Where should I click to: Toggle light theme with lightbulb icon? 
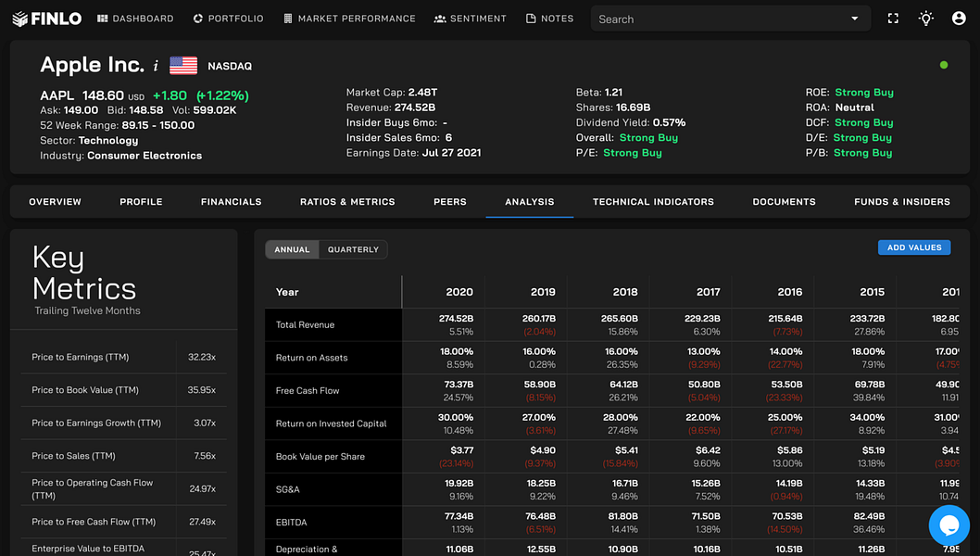[x=925, y=19]
